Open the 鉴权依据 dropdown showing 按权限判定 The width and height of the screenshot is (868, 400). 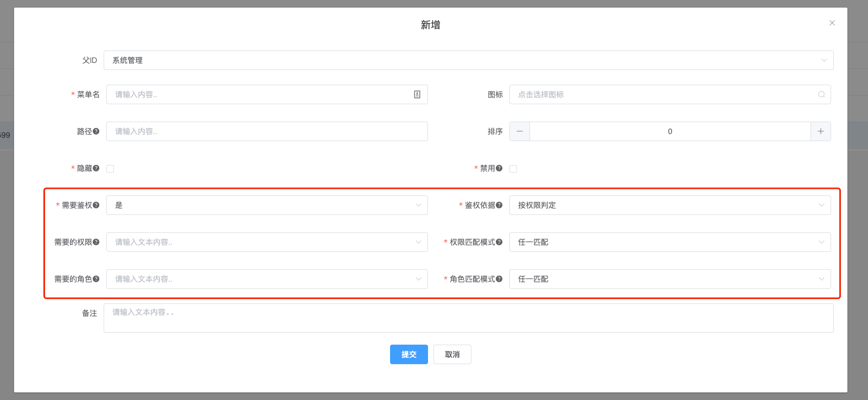click(x=670, y=205)
